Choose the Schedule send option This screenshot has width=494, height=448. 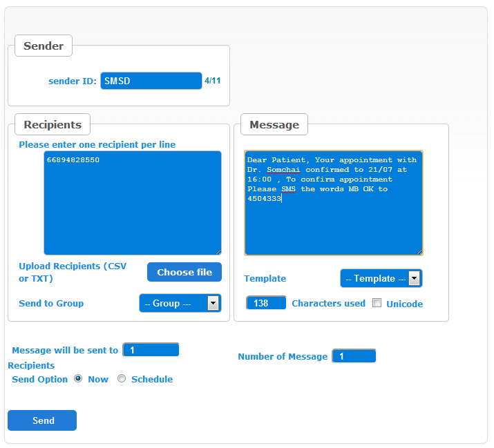[122, 378]
